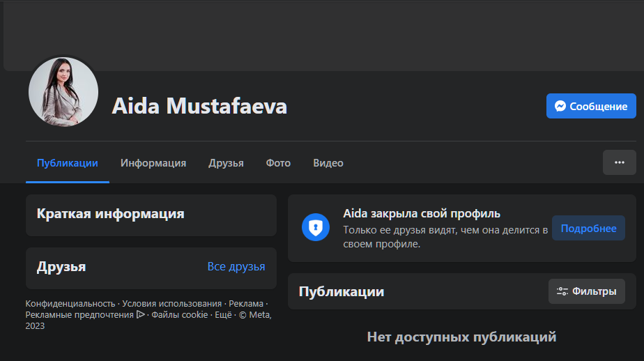Viewport: 644px width, 361px height.
Task: Select the Фото tab
Action: [x=278, y=163]
